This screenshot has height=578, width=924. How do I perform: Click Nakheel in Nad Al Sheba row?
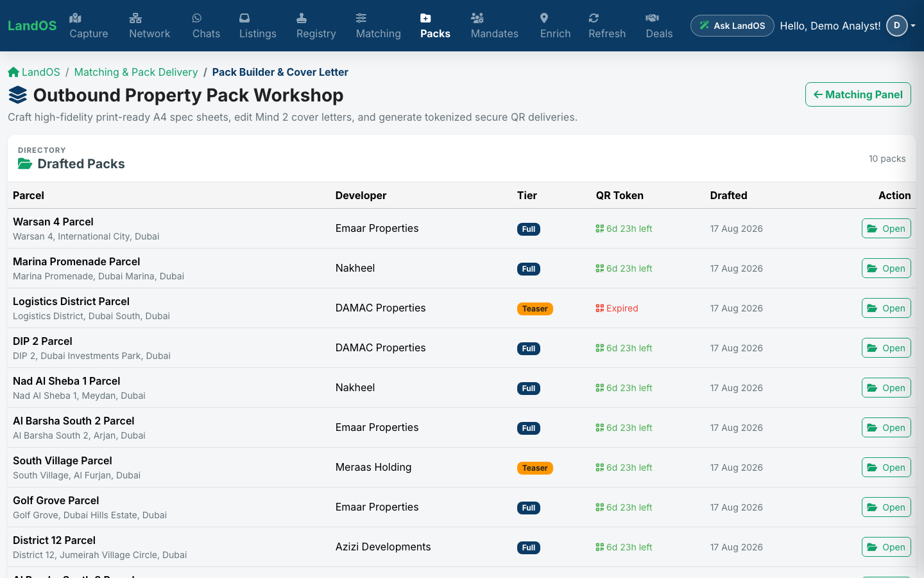click(x=355, y=387)
